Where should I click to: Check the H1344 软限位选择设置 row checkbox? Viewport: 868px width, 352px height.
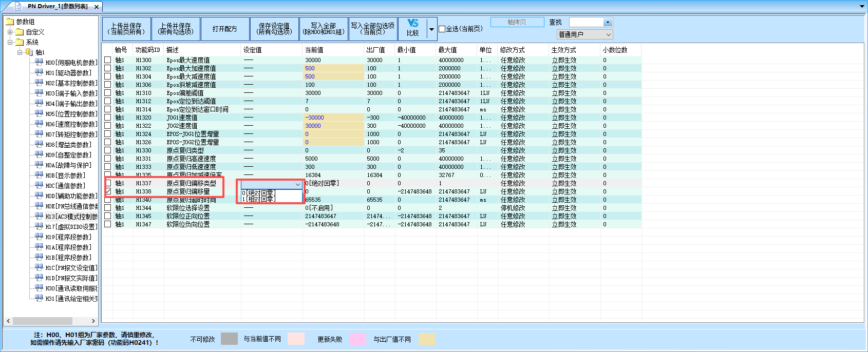click(108, 207)
